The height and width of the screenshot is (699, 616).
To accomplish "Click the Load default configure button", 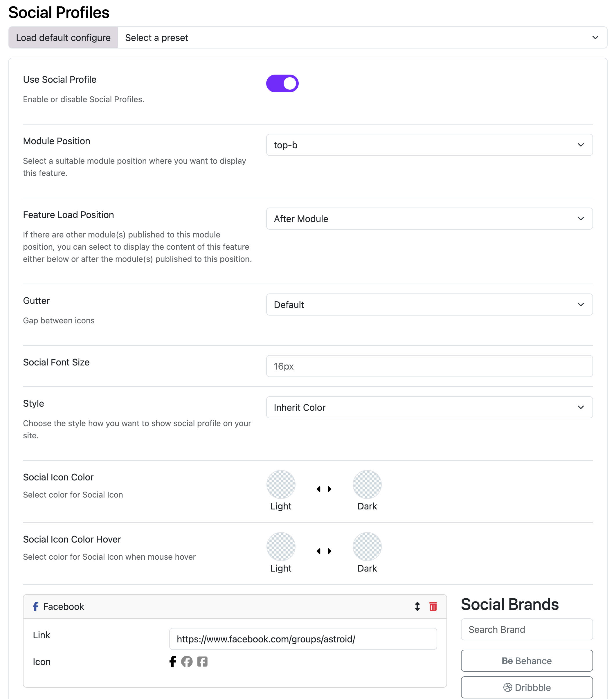I will pos(63,38).
